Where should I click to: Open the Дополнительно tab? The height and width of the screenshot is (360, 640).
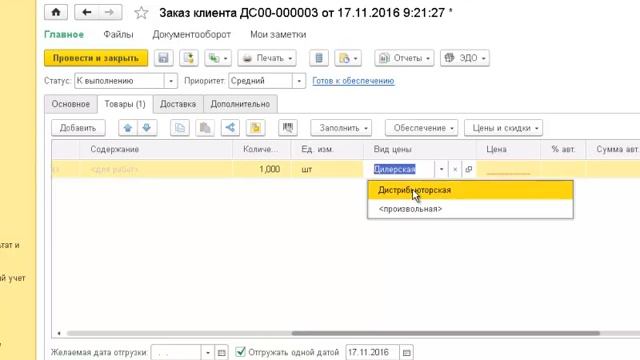tap(240, 104)
